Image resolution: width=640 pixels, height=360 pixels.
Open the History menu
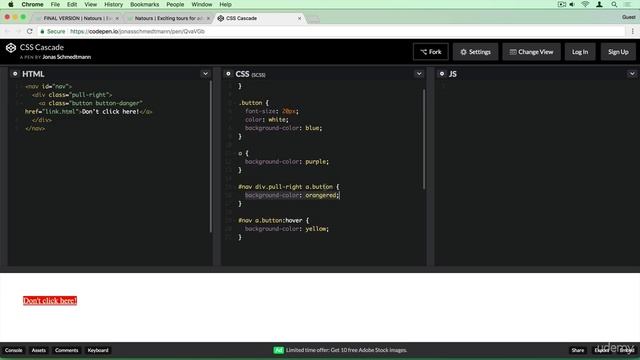113,4
